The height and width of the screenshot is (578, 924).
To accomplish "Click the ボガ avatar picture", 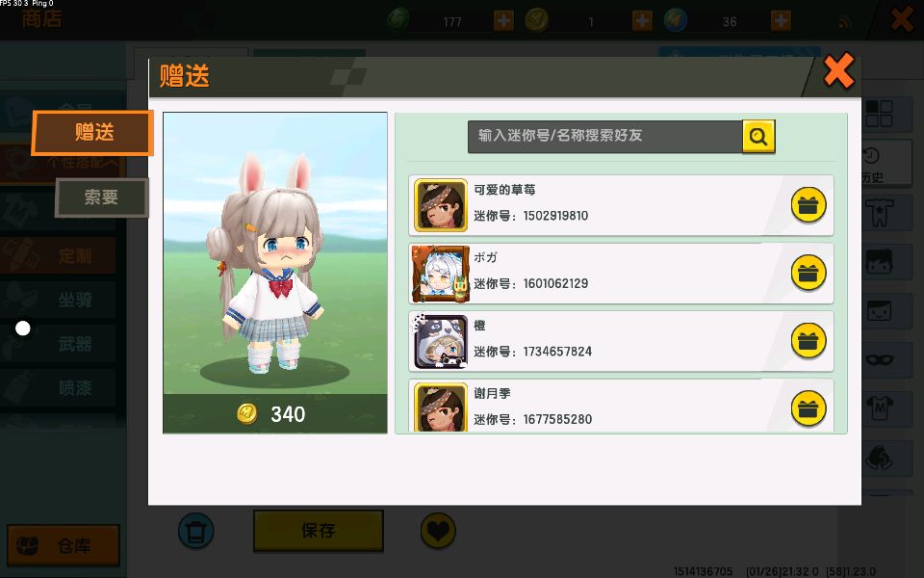I will click(x=441, y=274).
